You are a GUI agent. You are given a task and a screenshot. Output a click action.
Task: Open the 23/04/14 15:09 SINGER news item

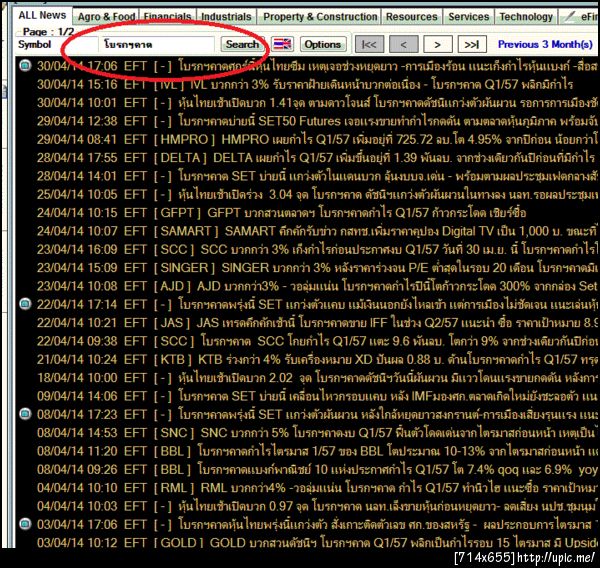click(316, 267)
